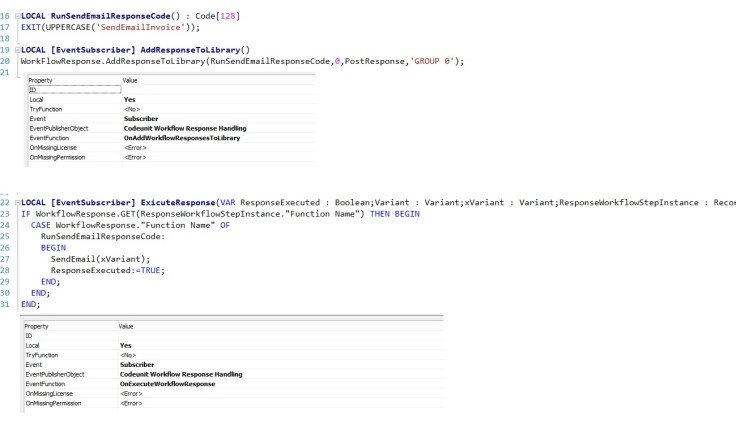Select TryFunction value in the first property table
Image resolution: width=736 pixels, height=428 pixels.
(x=130, y=109)
